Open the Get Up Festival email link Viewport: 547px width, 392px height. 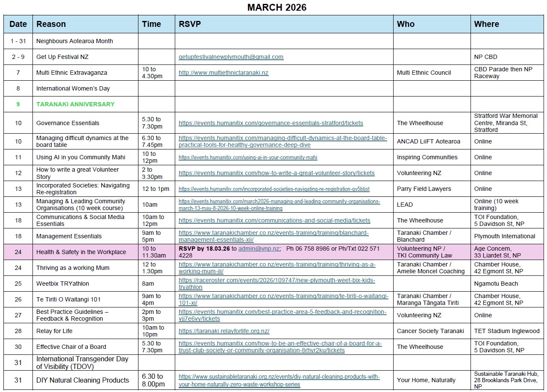pos(231,57)
